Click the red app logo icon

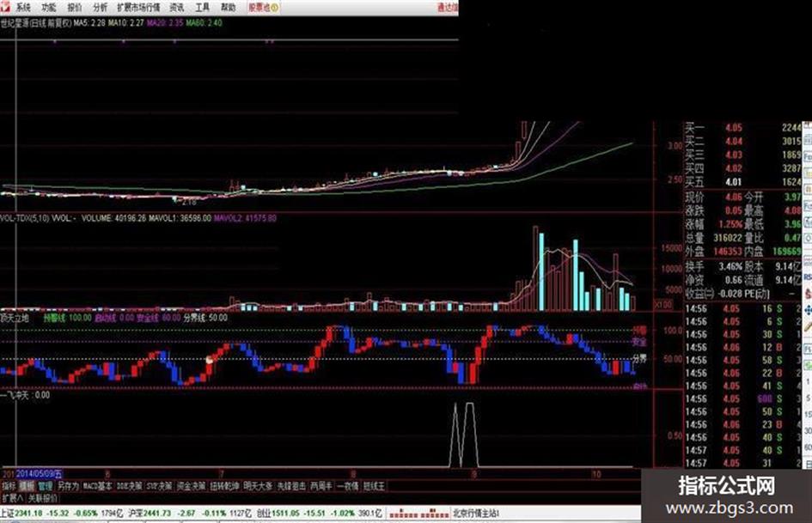point(4,7)
